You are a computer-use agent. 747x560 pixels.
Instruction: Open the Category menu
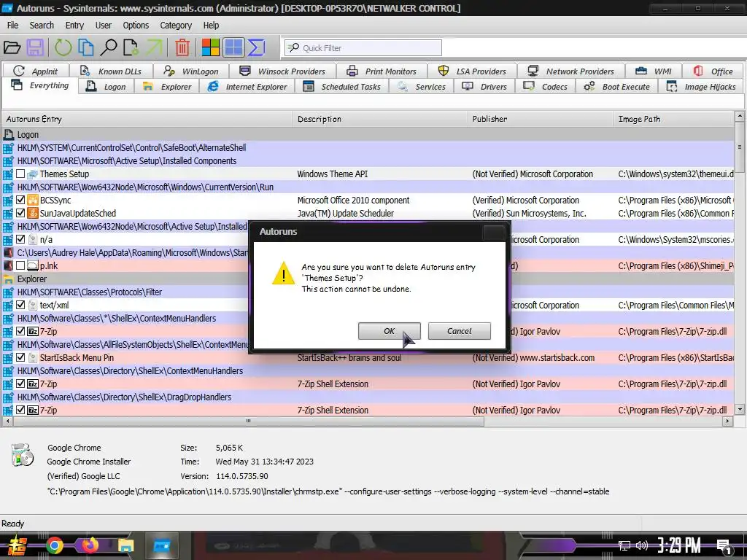[x=176, y=26]
